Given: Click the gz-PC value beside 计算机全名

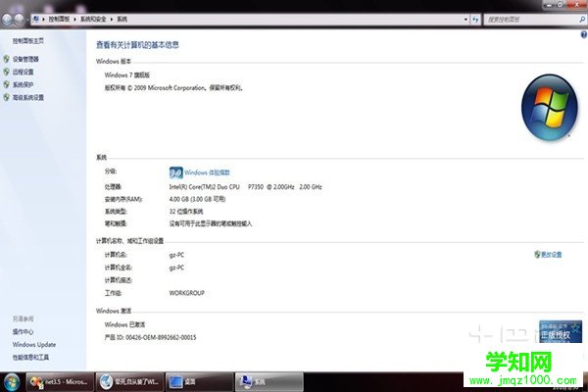Looking at the screenshot, I should coord(176,268).
